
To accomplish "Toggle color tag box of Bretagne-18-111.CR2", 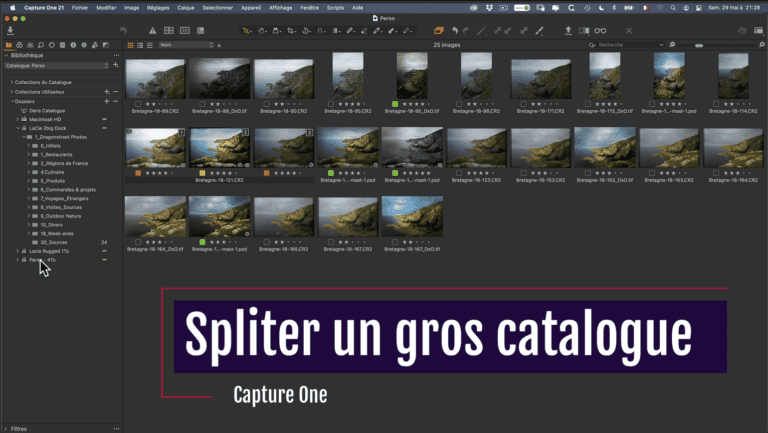I will click(523, 104).
